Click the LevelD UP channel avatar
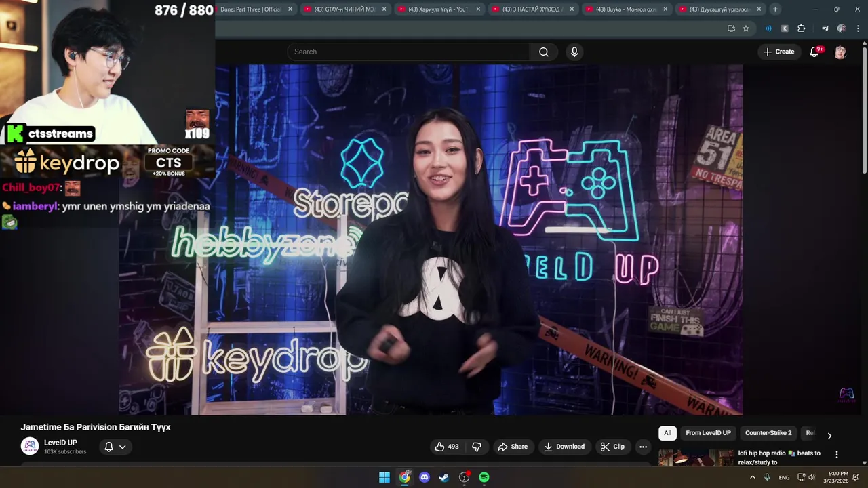868x488 pixels. (x=30, y=446)
